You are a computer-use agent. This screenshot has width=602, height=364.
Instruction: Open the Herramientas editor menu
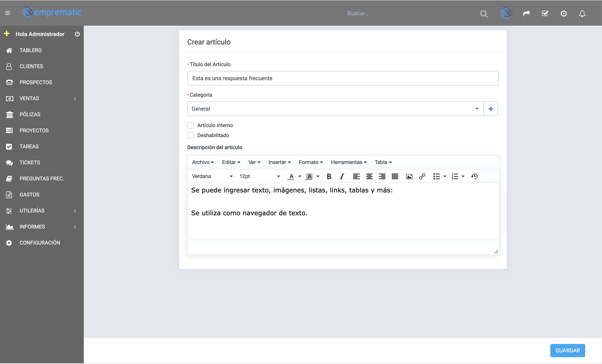coord(349,162)
